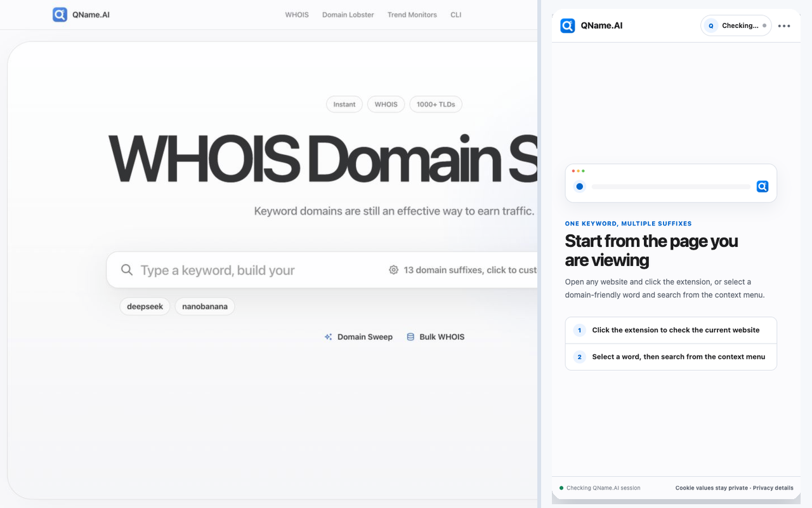Click the WHOIS tag pill above the headline
Image resolution: width=812 pixels, height=508 pixels.
pos(386,104)
